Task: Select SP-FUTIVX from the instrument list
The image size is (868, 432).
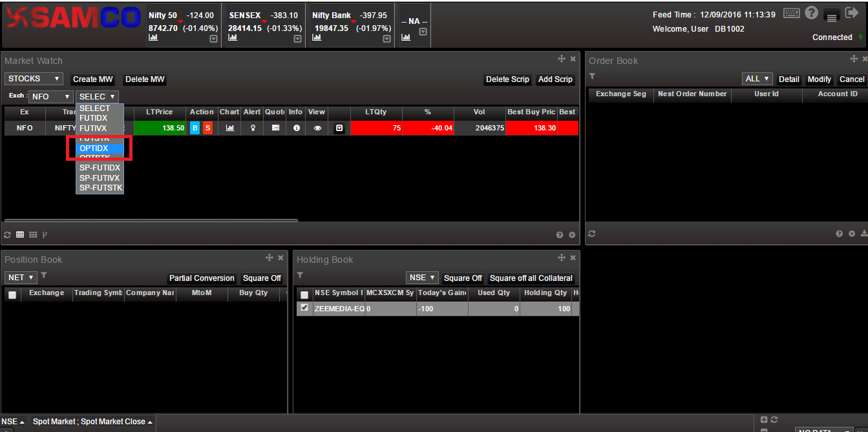Action: click(x=100, y=178)
